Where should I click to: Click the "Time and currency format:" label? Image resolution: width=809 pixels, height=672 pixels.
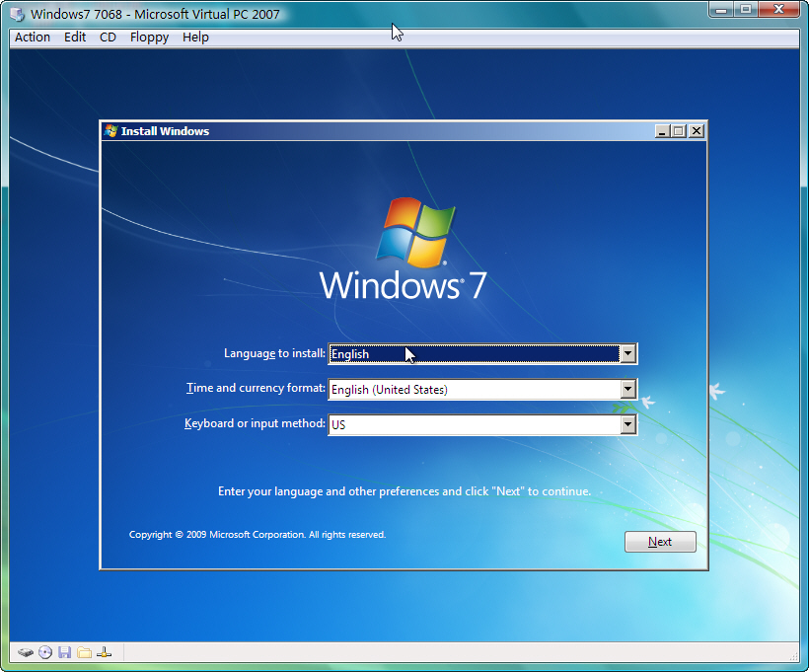[256, 388]
